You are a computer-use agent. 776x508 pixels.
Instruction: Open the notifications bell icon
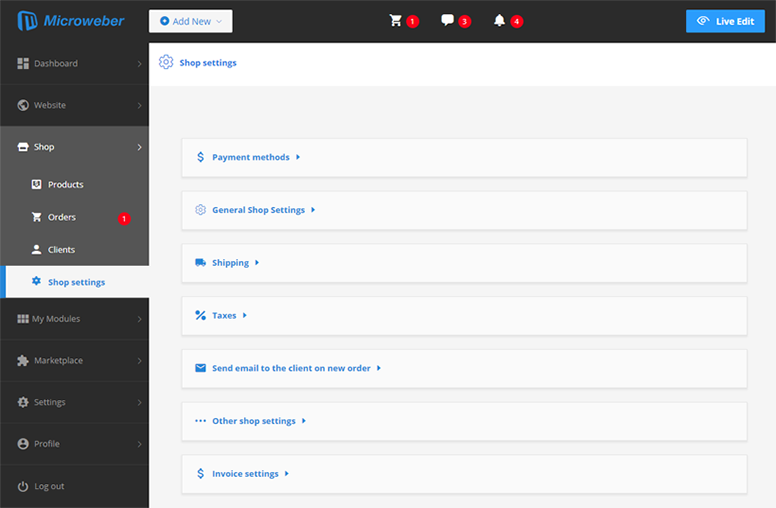(499, 20)
